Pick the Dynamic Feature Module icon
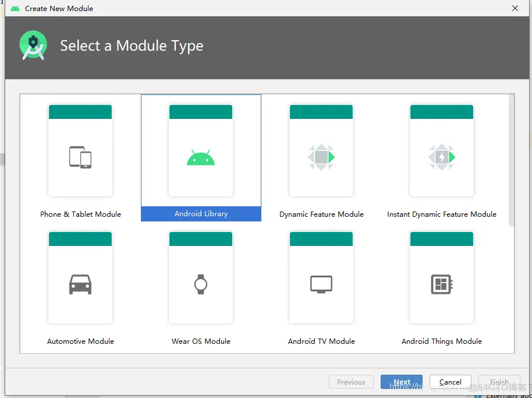Viewport: 532px width, 398px height. (321, 157)
